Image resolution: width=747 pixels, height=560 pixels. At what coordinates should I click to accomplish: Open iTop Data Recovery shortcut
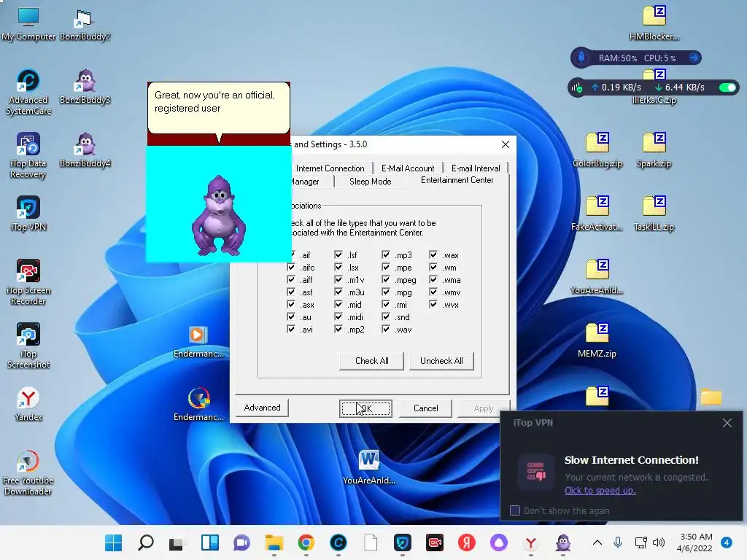point(28,155)
